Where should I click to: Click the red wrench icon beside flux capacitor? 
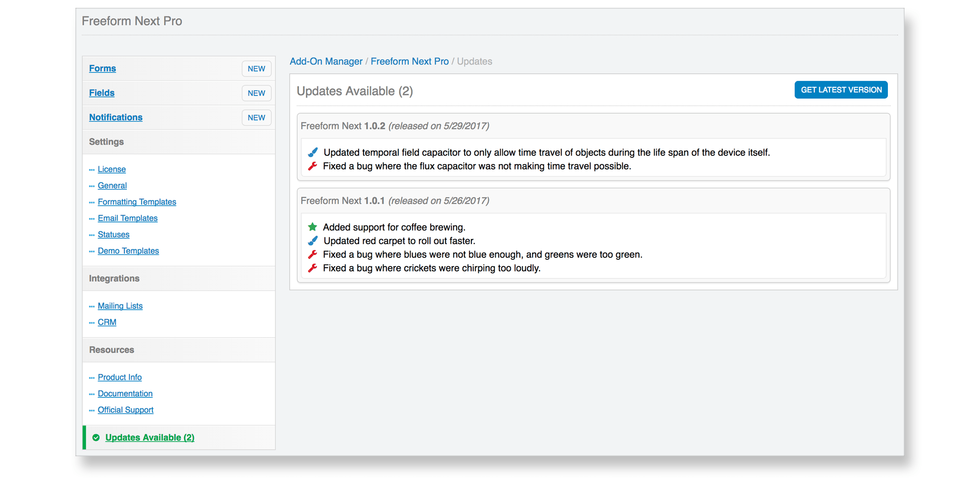[x=313, y=166]
